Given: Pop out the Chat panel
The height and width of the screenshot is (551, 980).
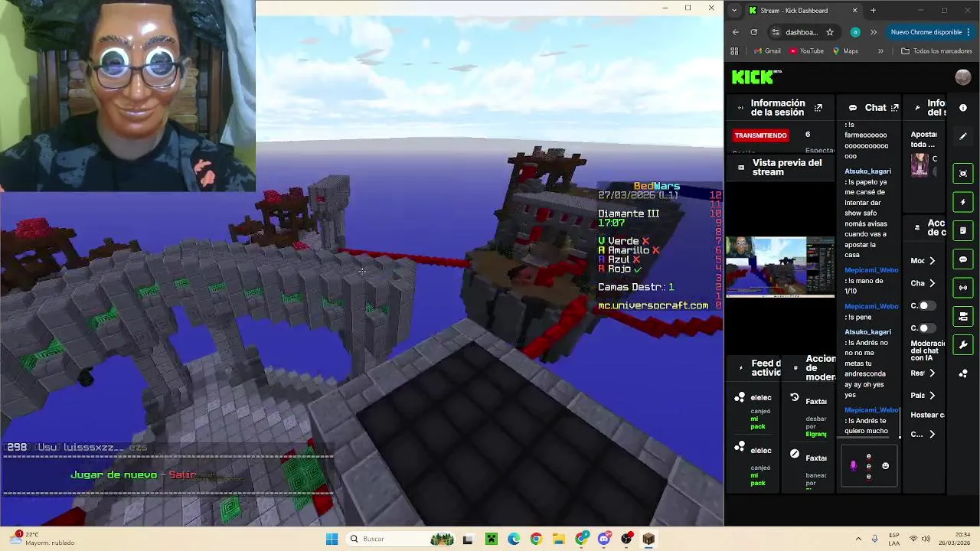Looking at the screenshot, I should pyautogui.click(x=894, y=108).
